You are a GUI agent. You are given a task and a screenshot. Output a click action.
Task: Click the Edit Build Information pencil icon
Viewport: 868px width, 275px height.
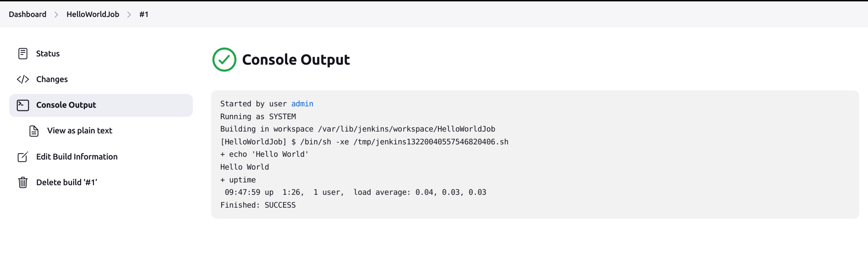pyautogui.click(x=23, y=156)
